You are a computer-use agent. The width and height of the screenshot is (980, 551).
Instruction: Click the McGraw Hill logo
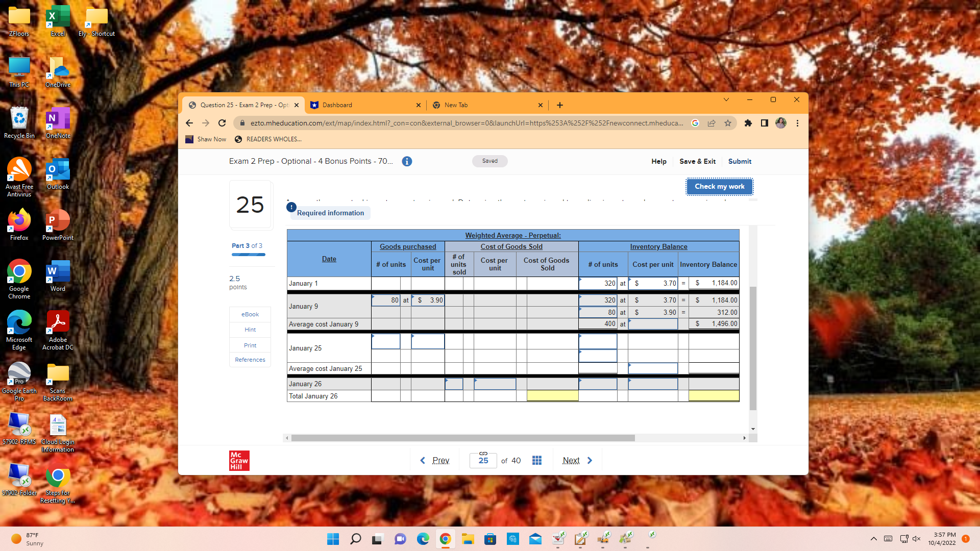tap(239, 460)
